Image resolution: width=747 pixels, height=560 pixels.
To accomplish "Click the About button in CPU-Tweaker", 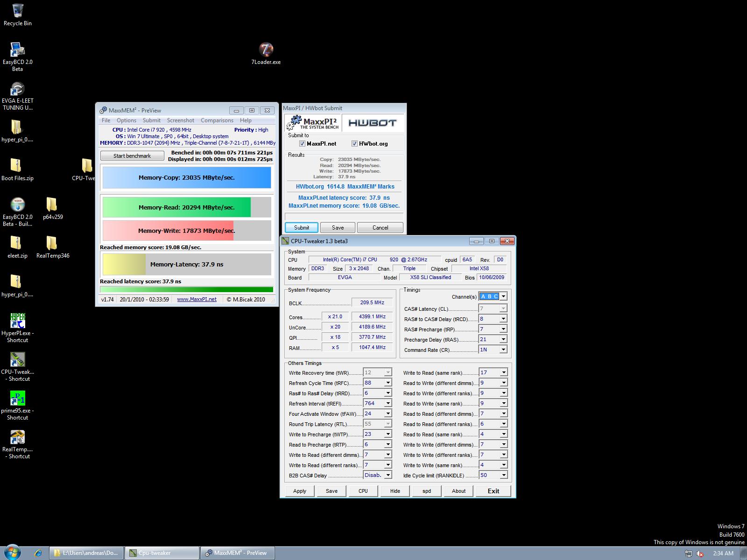I will point(458,491).
